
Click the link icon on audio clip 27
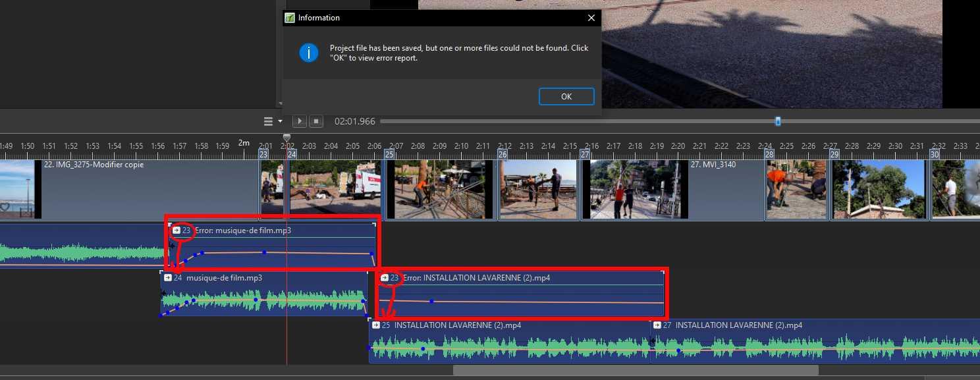tap(657, 325)
